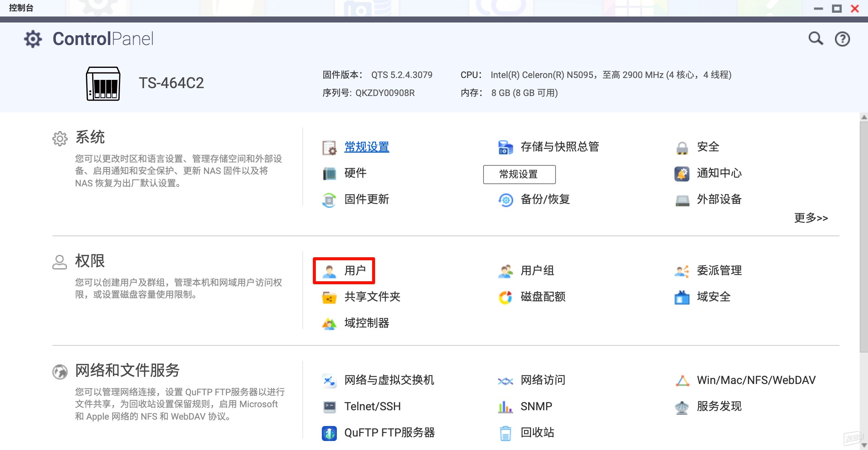Open the 域控制器 icon
The width and height of the screenshot is (868, 450).
point(329,324)
